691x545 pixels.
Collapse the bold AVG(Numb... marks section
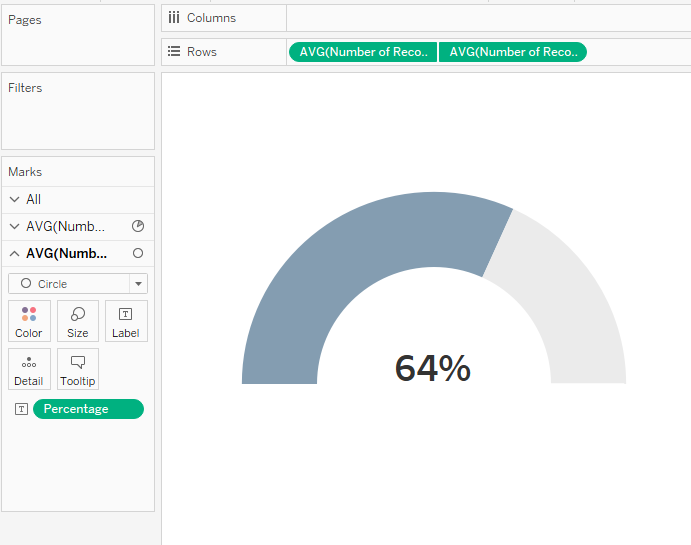click(x=15, y=253)
